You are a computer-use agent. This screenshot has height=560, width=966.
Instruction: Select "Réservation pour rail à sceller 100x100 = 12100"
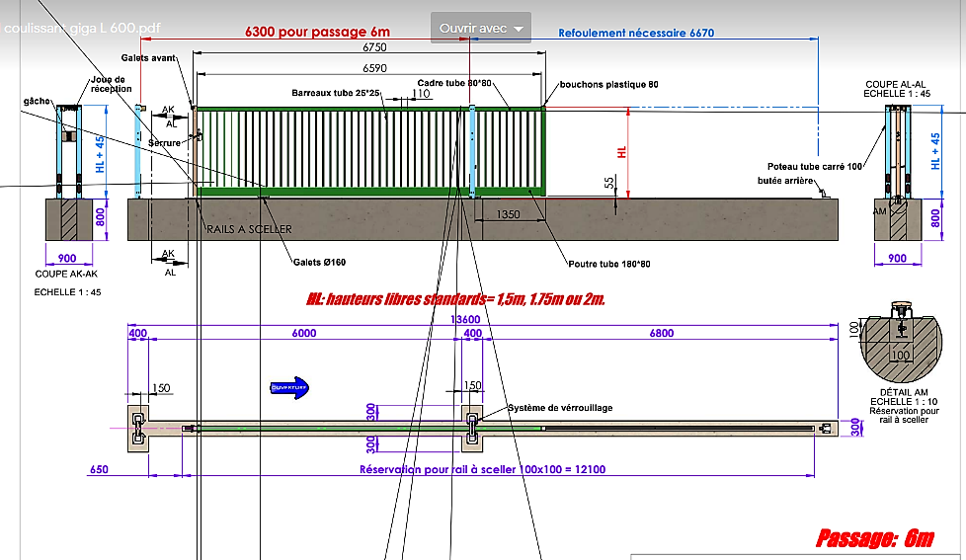point(482,469)
